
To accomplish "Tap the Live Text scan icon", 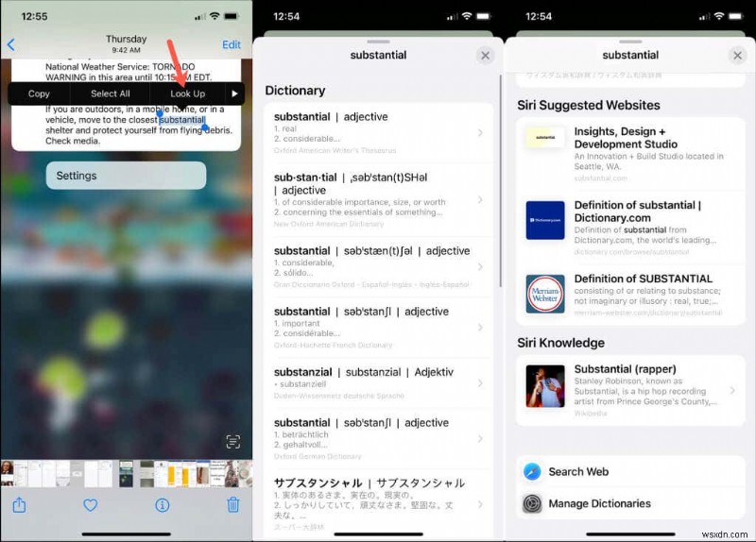I will click(232, 441).
